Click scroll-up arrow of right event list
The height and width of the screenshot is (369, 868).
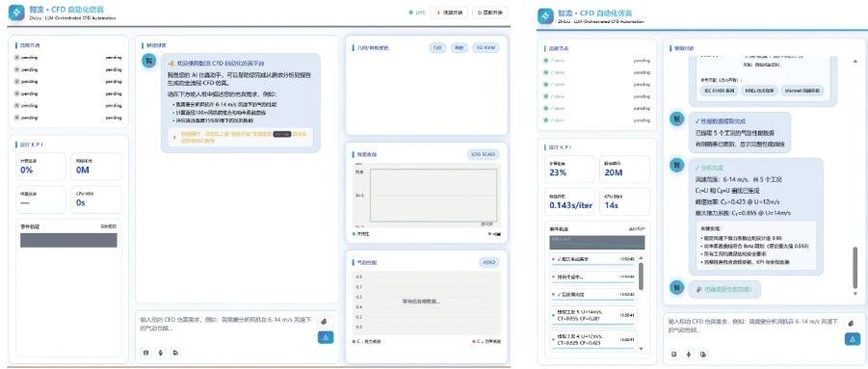pyautogui.click(x=641, y=257)
